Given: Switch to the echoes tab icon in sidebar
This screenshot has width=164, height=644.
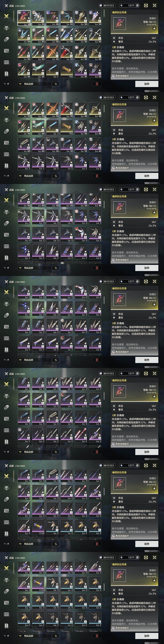Looking at the screenshot, I should 7,27.
